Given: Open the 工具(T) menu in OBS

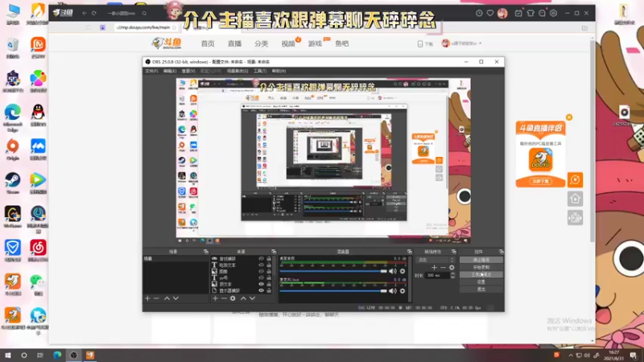Looking at the screenshot, I should coord(259,71).
